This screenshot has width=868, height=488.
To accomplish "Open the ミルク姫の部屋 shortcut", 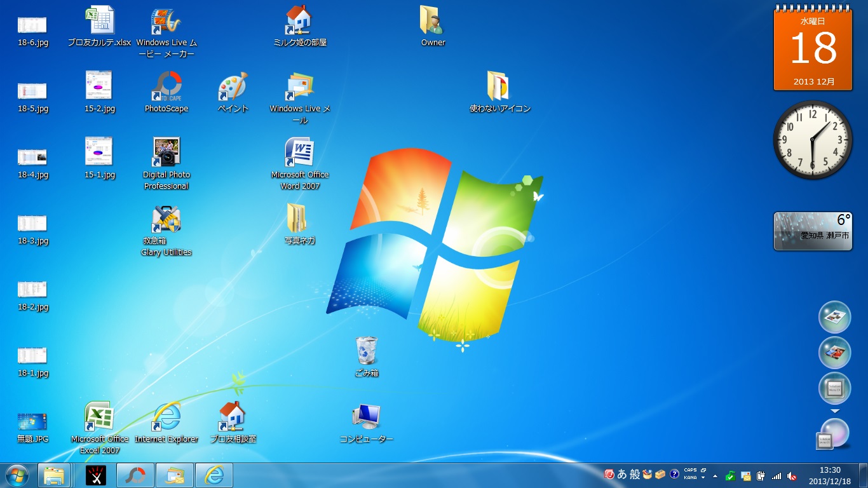I will point(299,27).
